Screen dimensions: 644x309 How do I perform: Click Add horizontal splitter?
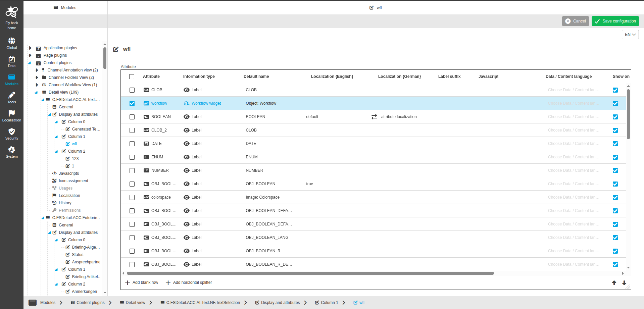[x=189, y=282]
